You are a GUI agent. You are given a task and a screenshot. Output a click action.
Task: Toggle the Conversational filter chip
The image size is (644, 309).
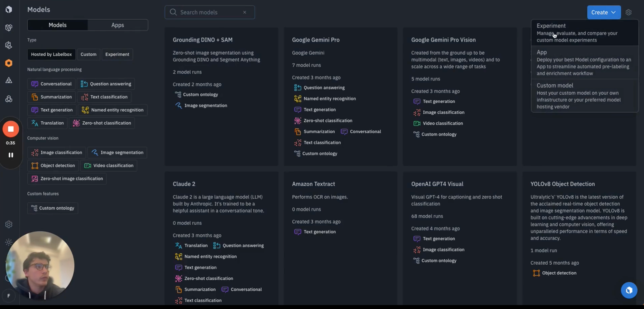[52, 84]
